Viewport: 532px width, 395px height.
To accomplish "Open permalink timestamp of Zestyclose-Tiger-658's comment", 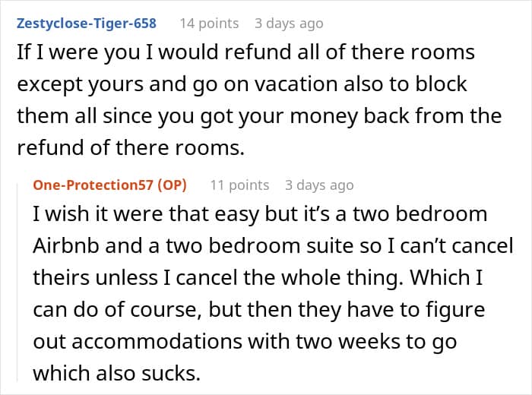I will (x=289, y=24).
